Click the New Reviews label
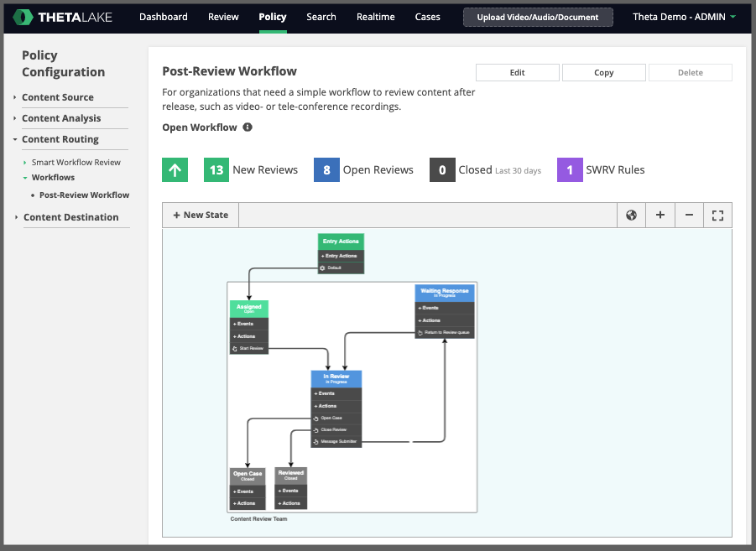This screenshot has width=756, height=551. pyautogui.click(x=265, y=169)
